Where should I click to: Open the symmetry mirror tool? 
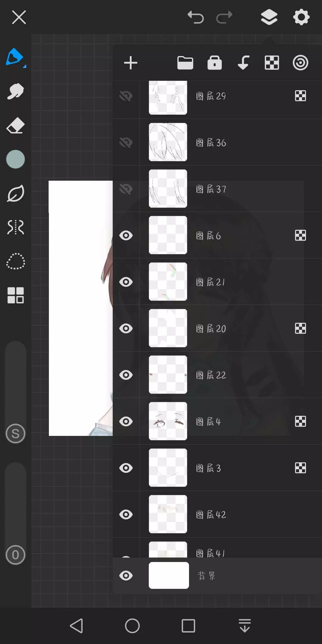click(x=16, y=227)
